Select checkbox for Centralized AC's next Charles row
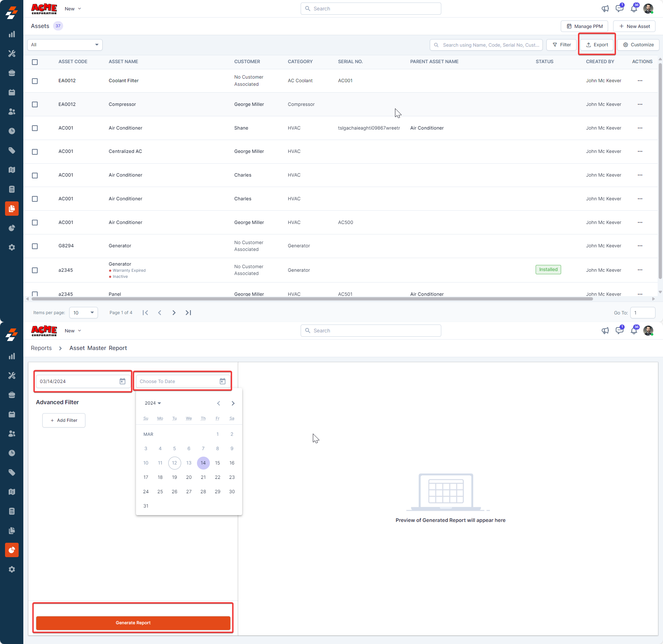The height and width of the screenshot is (644, 663). coord(35,176)
